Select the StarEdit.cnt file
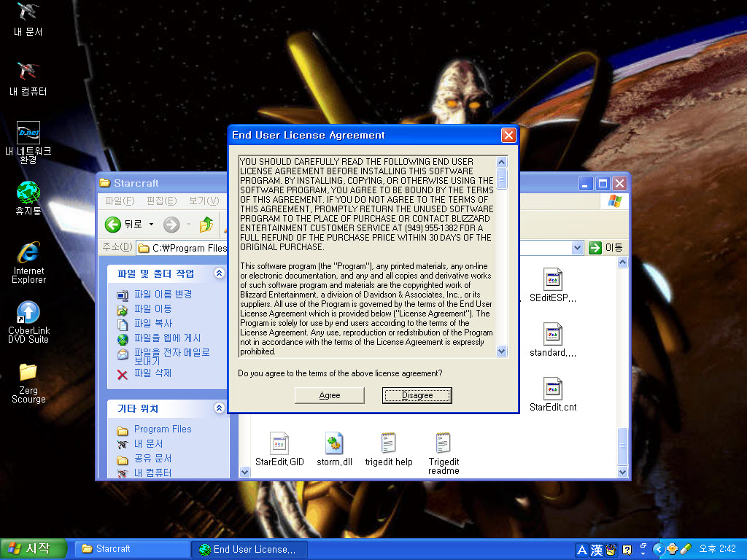The image size is (747, 560). (553, 394)
